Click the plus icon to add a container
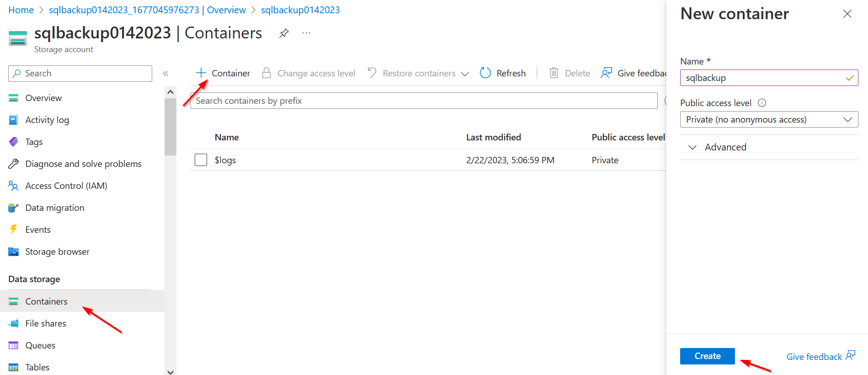The image size is (868, 375). (x=201, y=73)
